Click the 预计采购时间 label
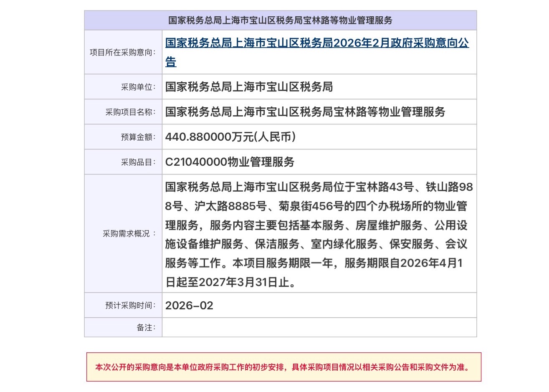Image resolution: width=549 pixels, height=392 pixels. coord(130,306)
